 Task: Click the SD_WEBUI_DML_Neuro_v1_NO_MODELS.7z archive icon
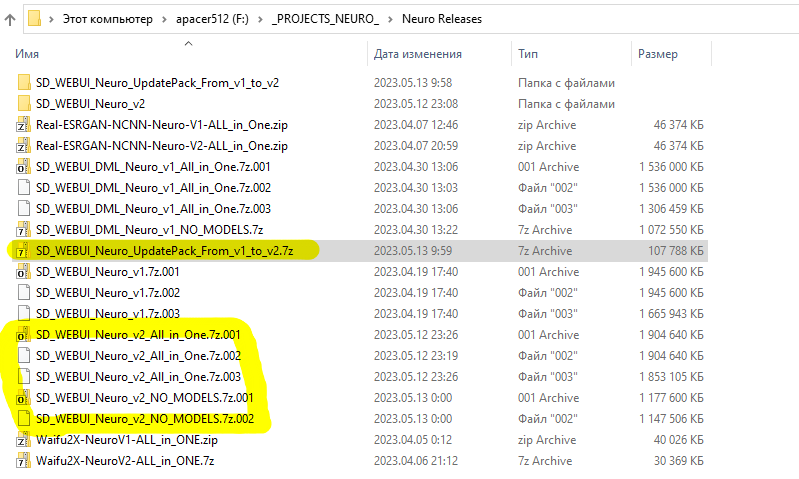(23, 230)
